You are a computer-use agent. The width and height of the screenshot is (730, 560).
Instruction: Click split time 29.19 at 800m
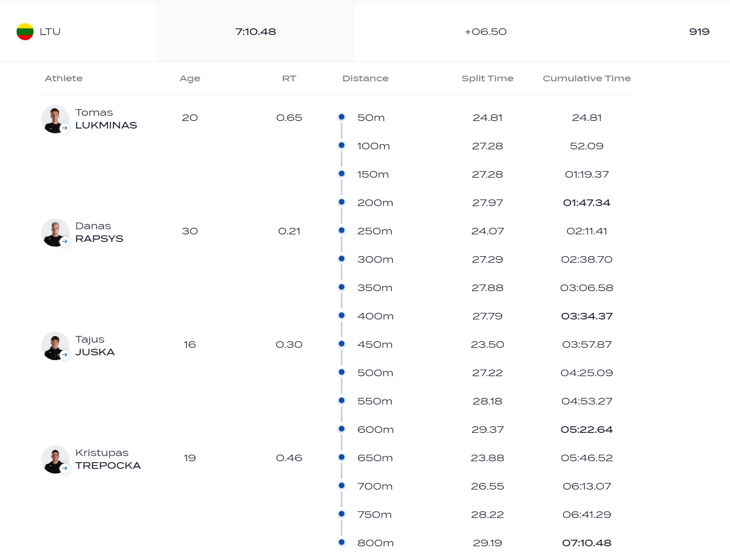pos(488,543)
